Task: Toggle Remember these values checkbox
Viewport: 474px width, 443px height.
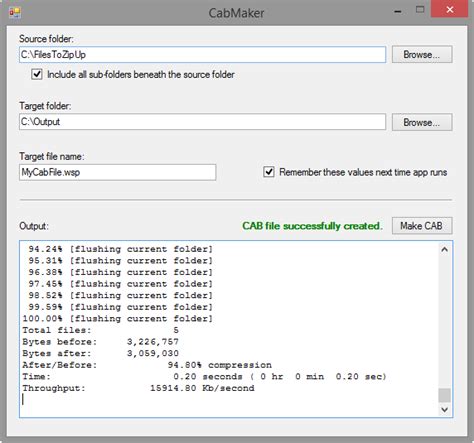Action: point(269,172)
